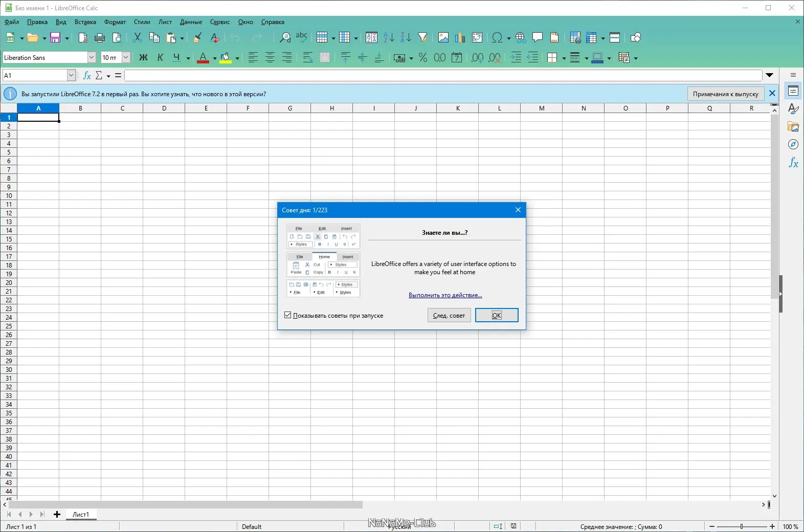Toggle center horizontally alignment
Viewport: 804px width, 532px height.
(270, 58)
